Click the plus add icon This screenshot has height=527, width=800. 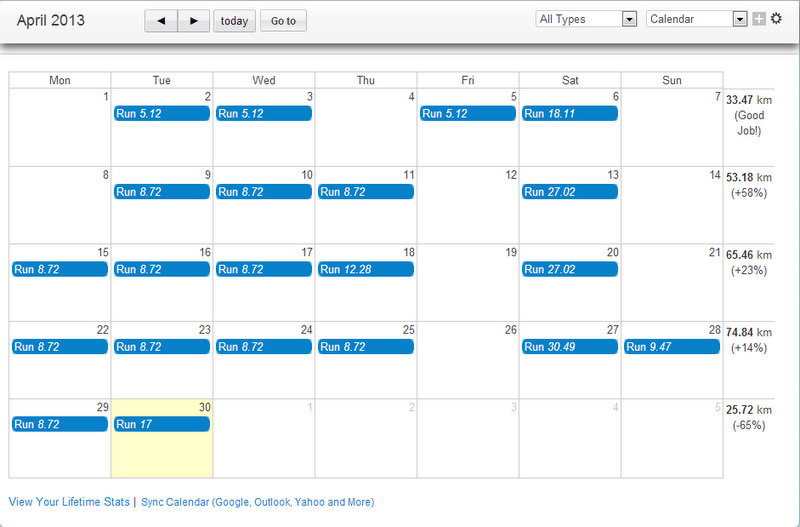tap(759, 19)
